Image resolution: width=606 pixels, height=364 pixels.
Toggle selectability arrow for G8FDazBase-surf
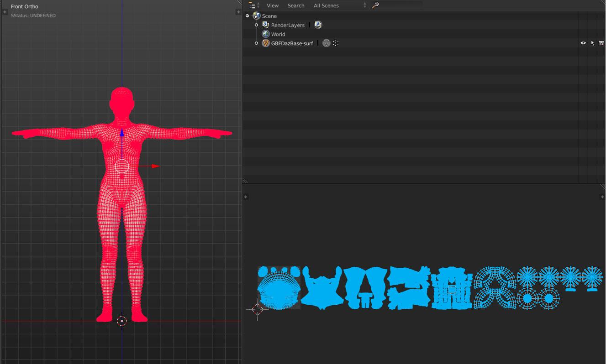(592, 43)
